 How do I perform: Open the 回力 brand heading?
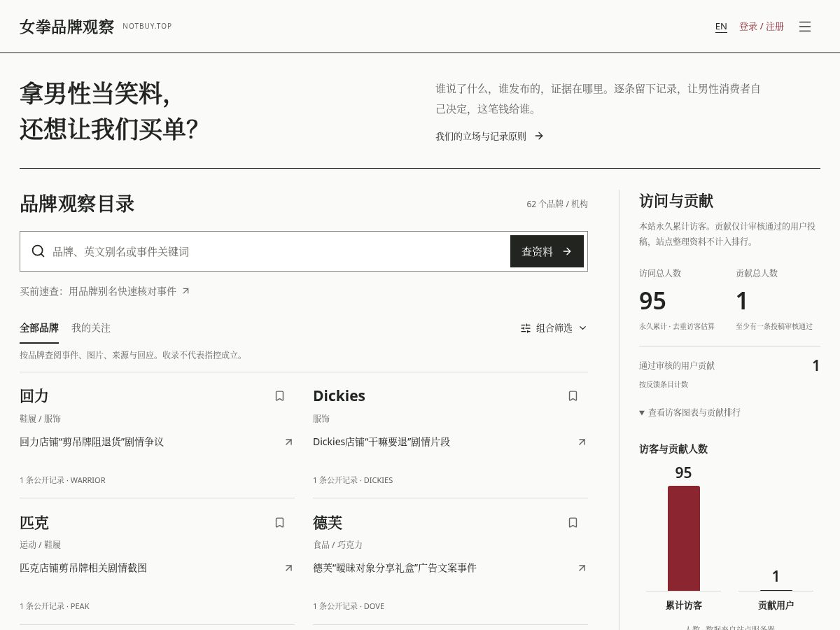(x=34, y=396)
